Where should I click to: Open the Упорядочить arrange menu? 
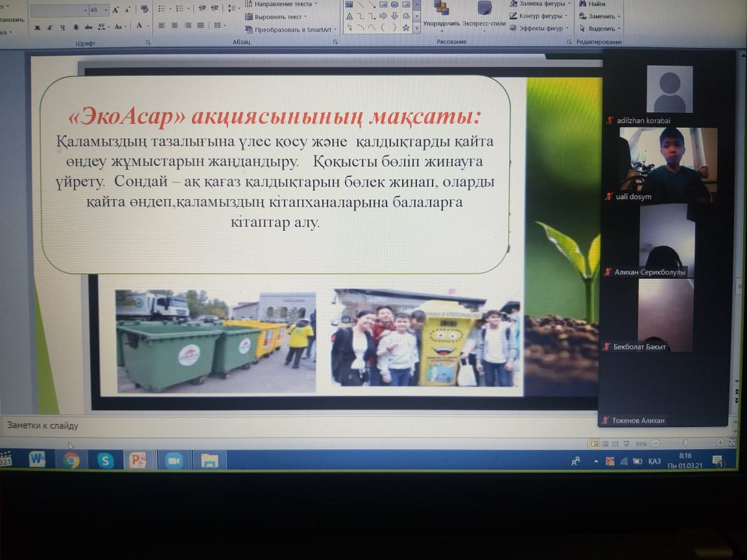(x=442, y=16)
